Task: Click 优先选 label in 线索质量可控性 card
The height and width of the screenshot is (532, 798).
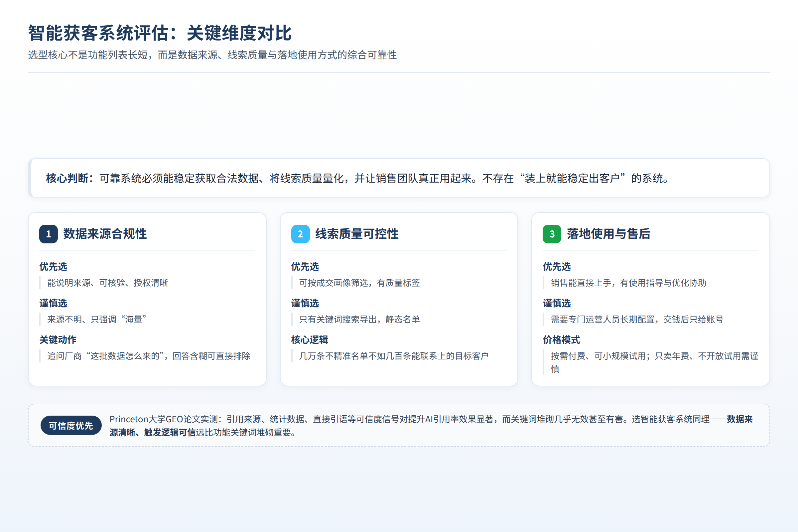Action: tap(305, 267)
